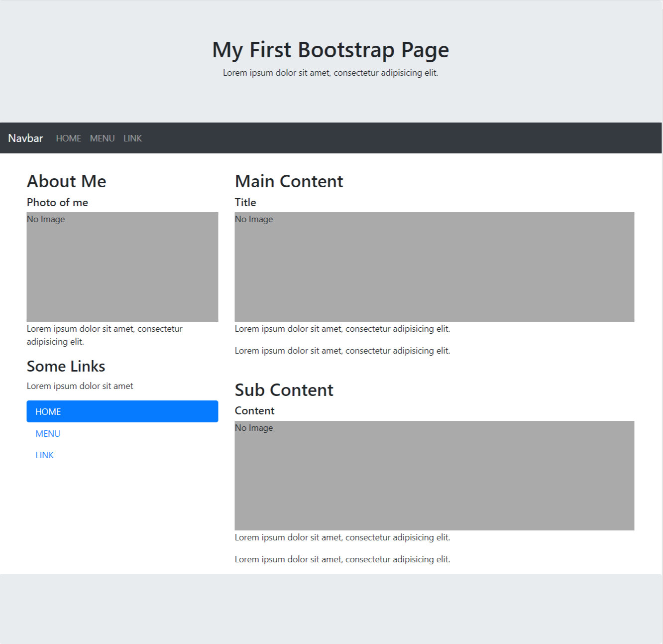The height and width of the screenshot is (644, 663).
Task: Click the jumbotron subtitle Lorem ipsum text
Action: pyautogui.click(x=331, y=73)
